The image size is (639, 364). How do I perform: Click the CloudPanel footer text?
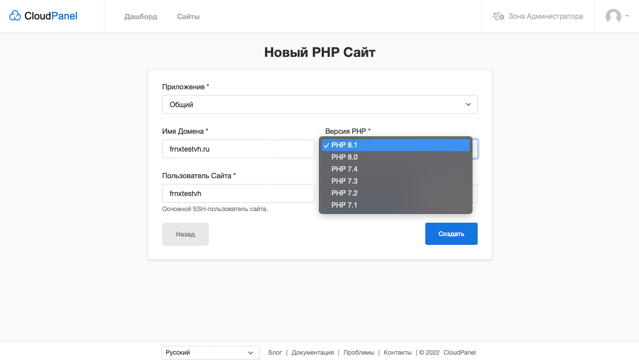[459, 352]
